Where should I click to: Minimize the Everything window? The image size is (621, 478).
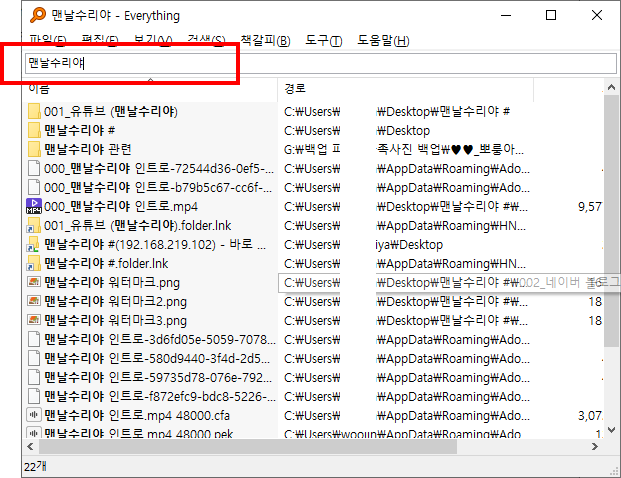point(506,15)
